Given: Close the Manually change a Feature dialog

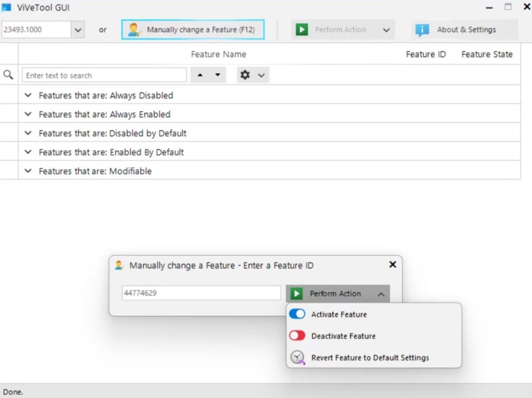Looking at the screenshot, I should point(392,265).
